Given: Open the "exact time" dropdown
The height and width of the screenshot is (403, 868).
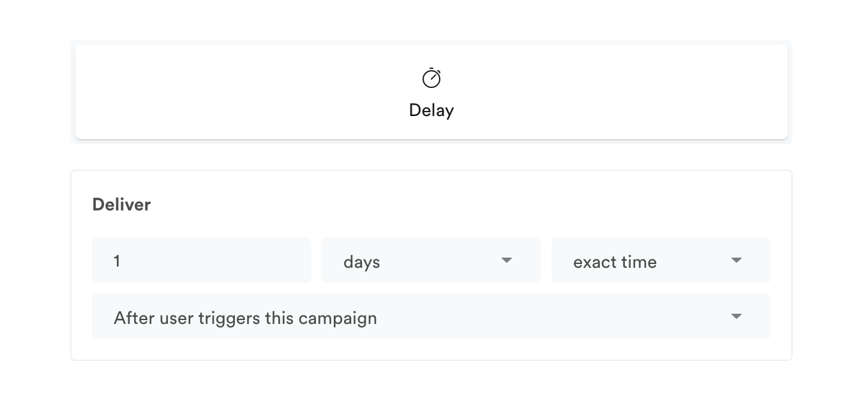Looking at the screenshot, I should pos(661,260).
